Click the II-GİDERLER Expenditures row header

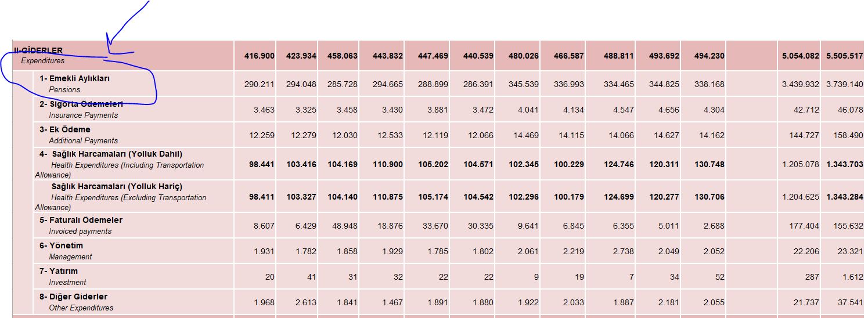pyautogui.click(x=39, y=55)
